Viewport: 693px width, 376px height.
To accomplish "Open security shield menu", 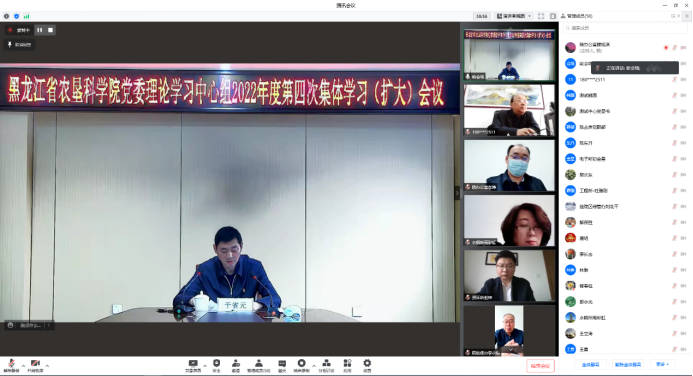I will (x=217, y=366).
